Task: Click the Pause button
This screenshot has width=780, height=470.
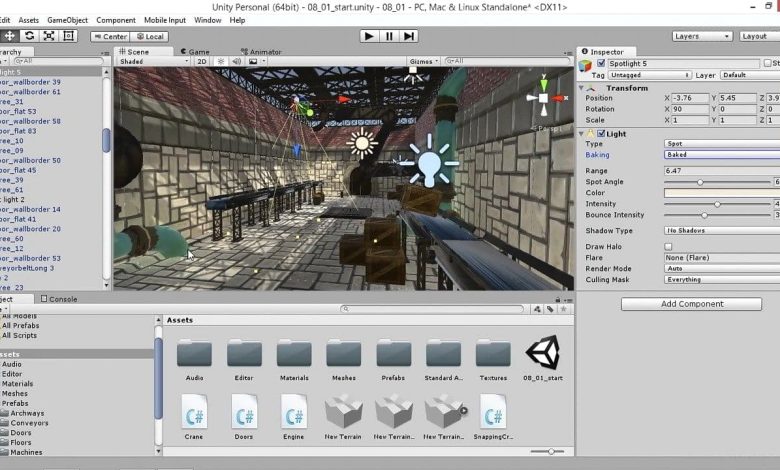Action: (x=389, y=36)
